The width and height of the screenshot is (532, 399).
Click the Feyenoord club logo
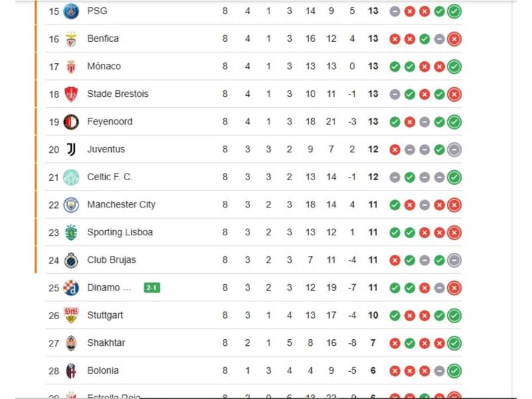coord(71,122)
